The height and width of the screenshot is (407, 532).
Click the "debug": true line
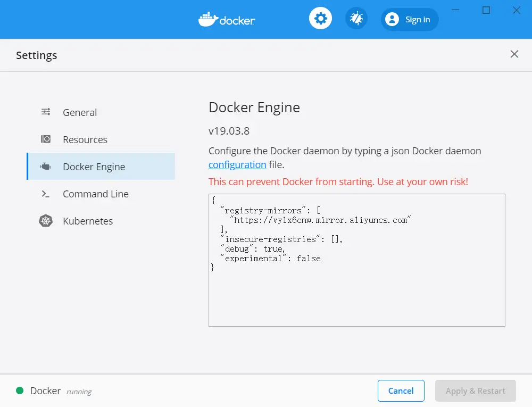point(252,248)
